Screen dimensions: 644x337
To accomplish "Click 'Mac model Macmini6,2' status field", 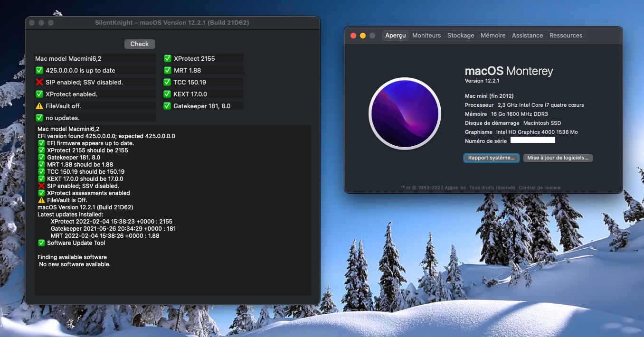I will click(95, 58).
